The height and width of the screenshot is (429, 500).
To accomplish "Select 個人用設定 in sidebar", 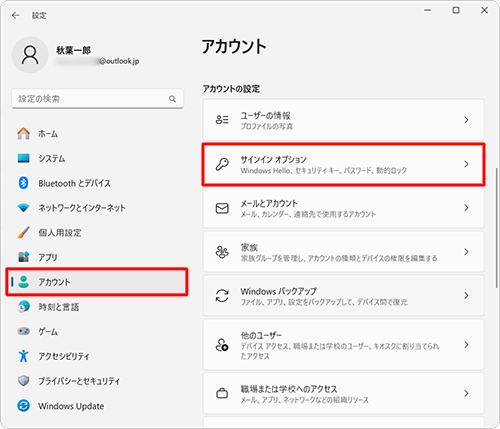I will coord(97,232).
